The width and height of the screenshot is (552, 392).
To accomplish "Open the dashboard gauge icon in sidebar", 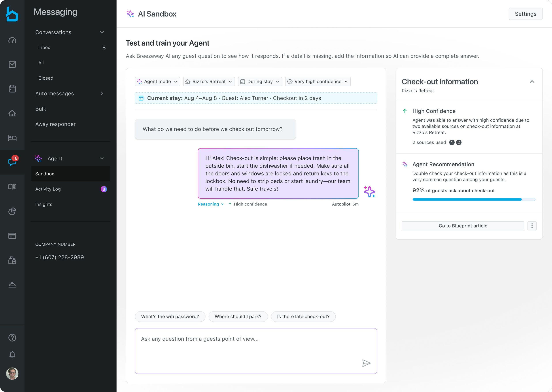I will 12,40.
